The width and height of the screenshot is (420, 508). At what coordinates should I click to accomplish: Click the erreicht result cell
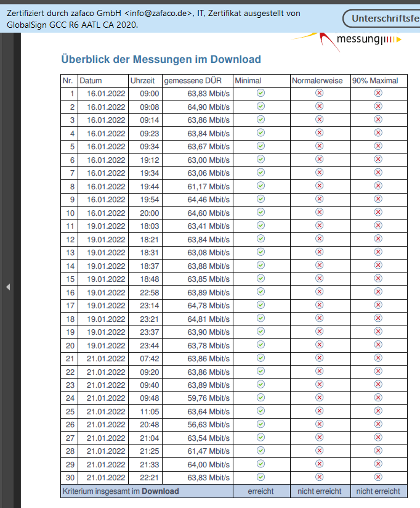tap(260, 491)
